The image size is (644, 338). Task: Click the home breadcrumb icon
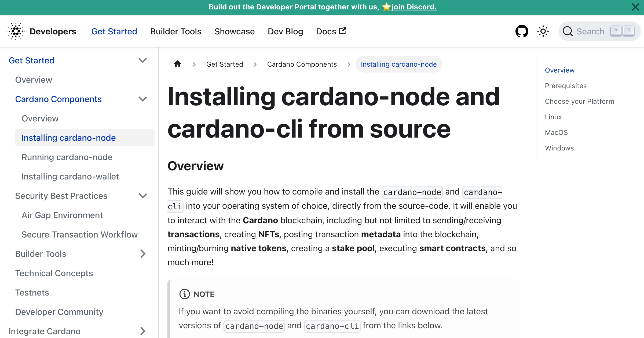(x=178, y=64)
